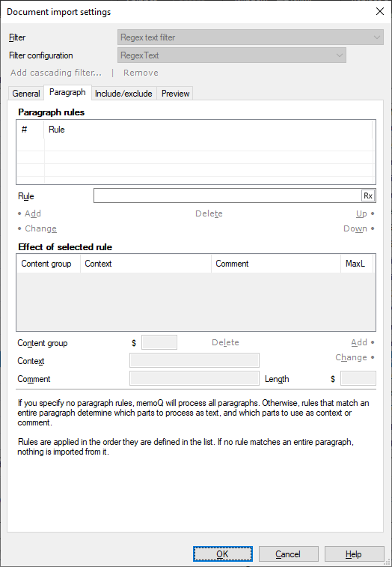The image size is (392, 567).
Task: Click the # column header in Paragraph rules
Action: click(x=30, y=130)
